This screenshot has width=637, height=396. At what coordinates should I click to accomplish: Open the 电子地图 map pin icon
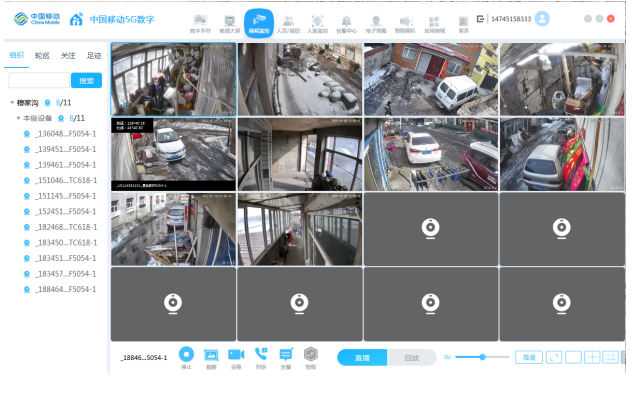click(x=376, y=24)
